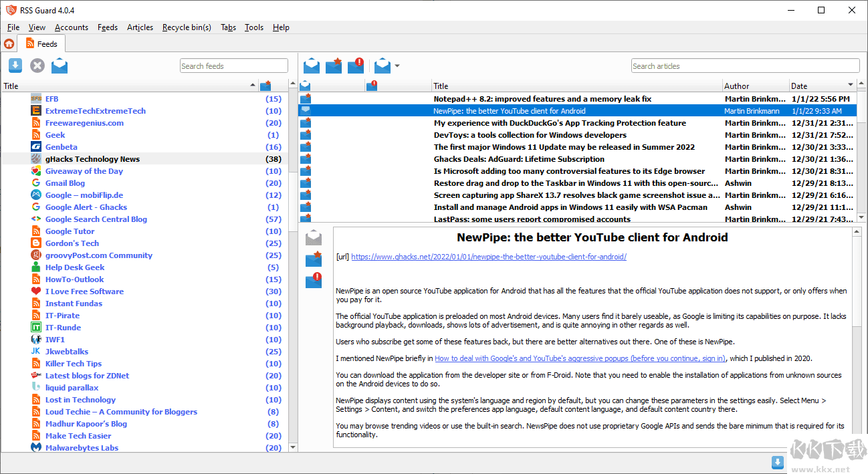This screenshot has height=474, width=868.
Task: Toggle starred envelope icon in the preview pane
Action: point(313,259)
